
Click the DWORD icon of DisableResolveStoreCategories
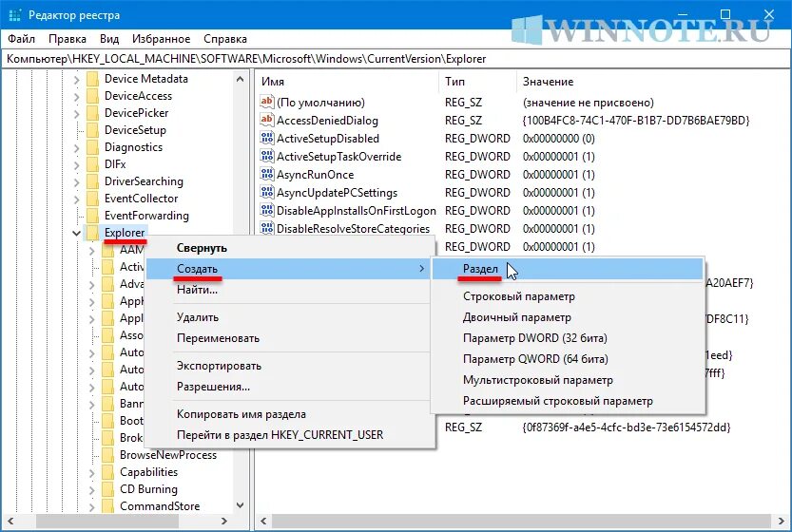pyautogui.click(x=266, y=228)
